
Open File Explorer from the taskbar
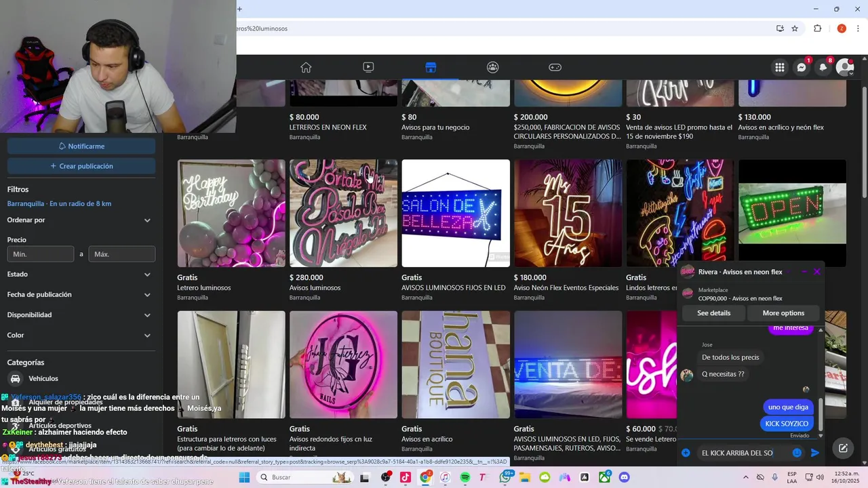pyautogui.click(x=525, y=477)
